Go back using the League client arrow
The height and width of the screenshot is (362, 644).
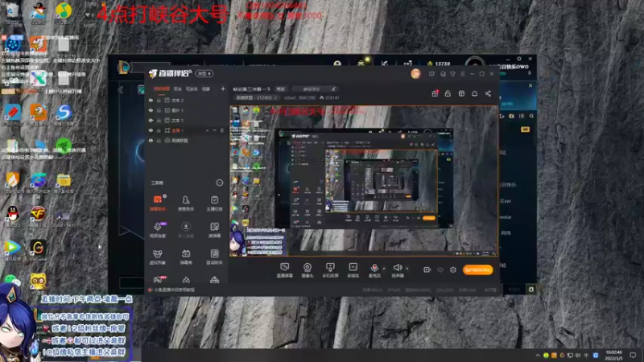[120, 89]
